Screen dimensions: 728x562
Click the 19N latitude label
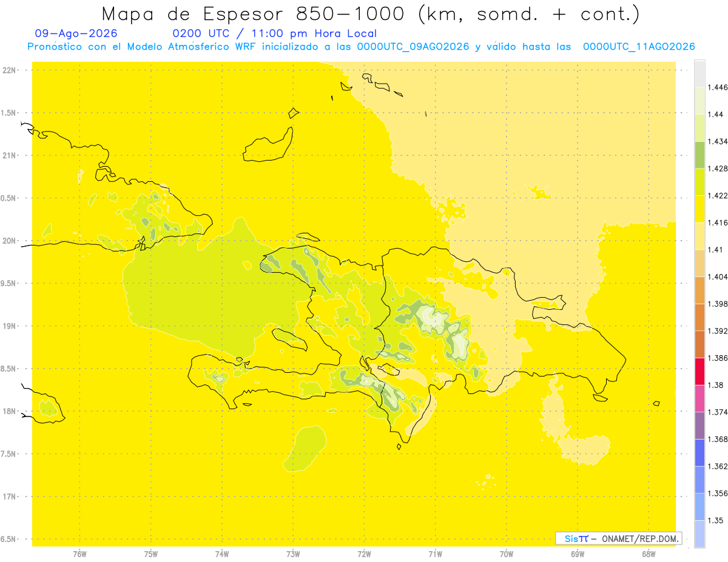tap(9, 326)
